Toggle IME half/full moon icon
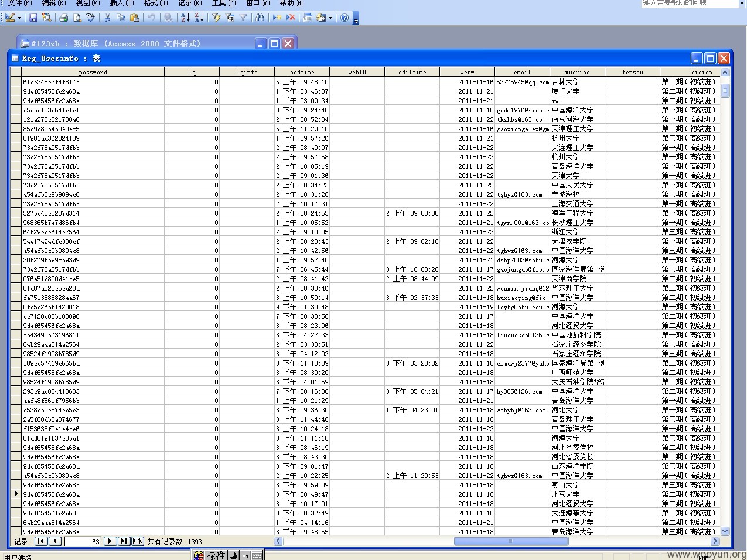 pyautogui.click(x=233, y=555)
